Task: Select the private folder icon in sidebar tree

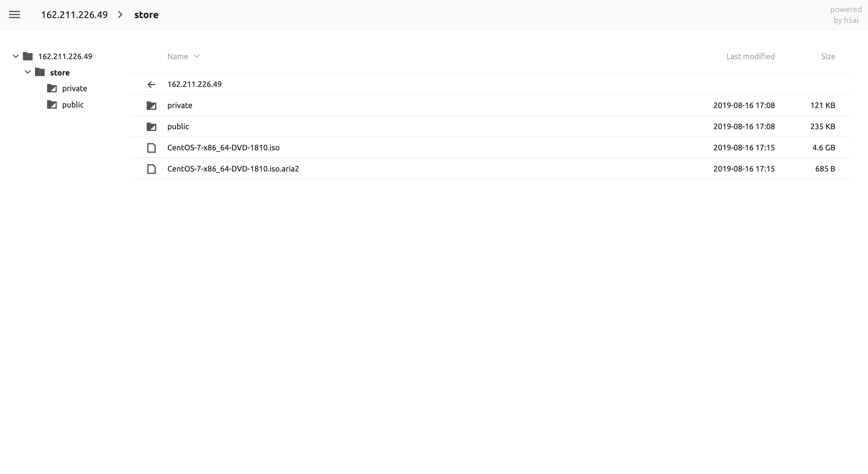Action: pos(52,88)
